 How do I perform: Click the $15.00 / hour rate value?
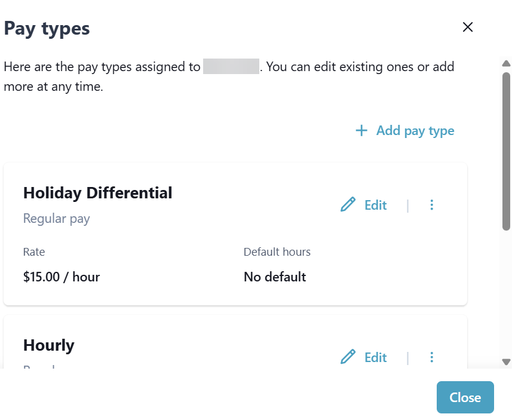click(x=61, y=277)
